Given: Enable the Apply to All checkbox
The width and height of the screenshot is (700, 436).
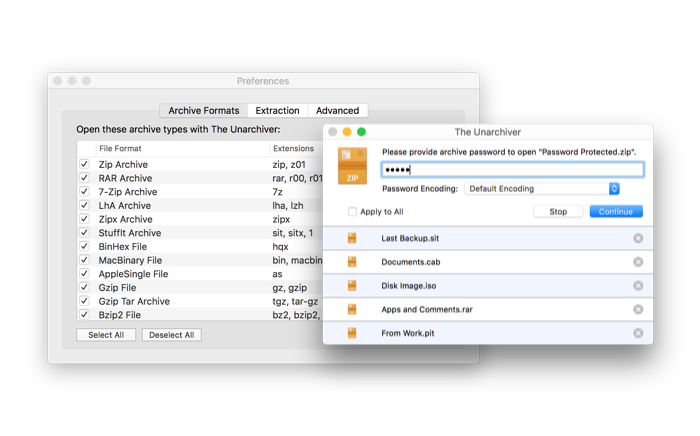Looking at the screenshot, I should [352, 212].
